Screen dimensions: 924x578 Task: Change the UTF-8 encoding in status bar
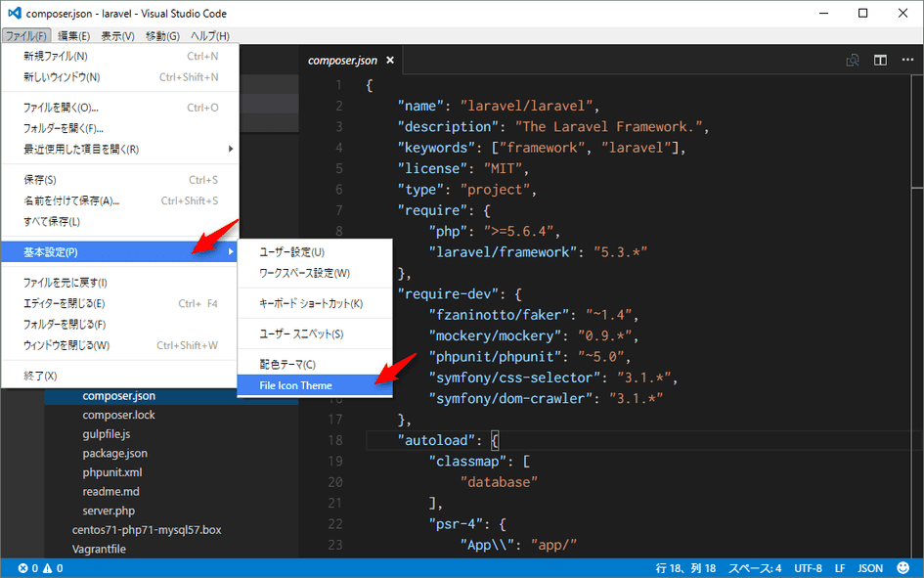click(807, 568)
